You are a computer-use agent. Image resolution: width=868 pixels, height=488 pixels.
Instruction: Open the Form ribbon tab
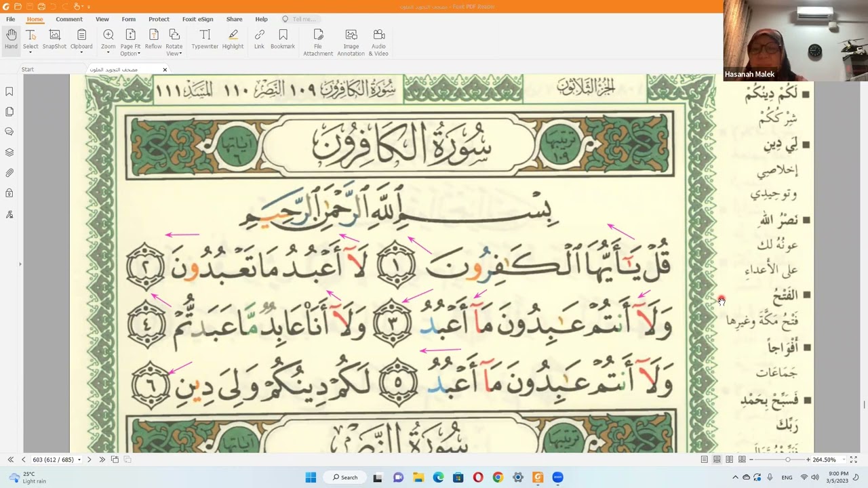pyautogui.click(x=129, y=19)
